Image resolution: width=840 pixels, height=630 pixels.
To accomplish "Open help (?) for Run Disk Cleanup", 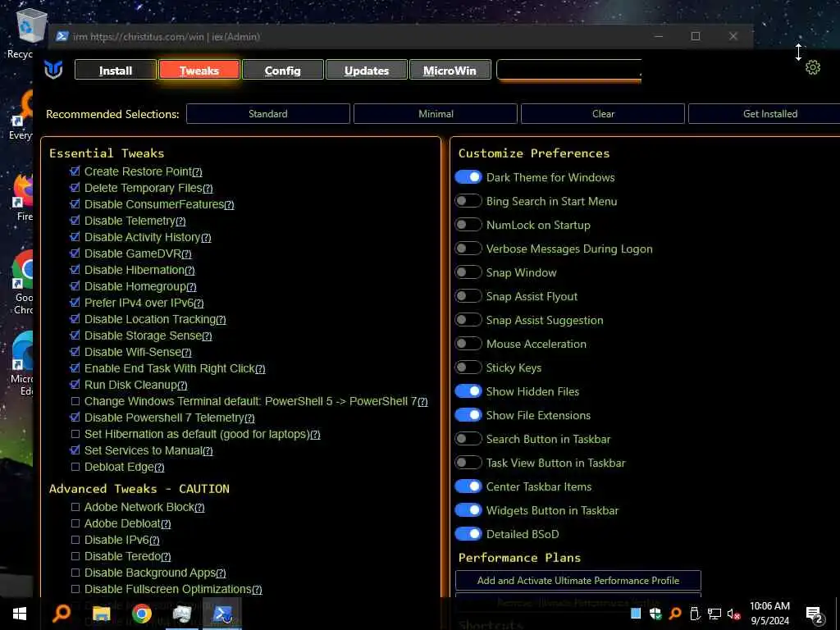I will 182,386.
